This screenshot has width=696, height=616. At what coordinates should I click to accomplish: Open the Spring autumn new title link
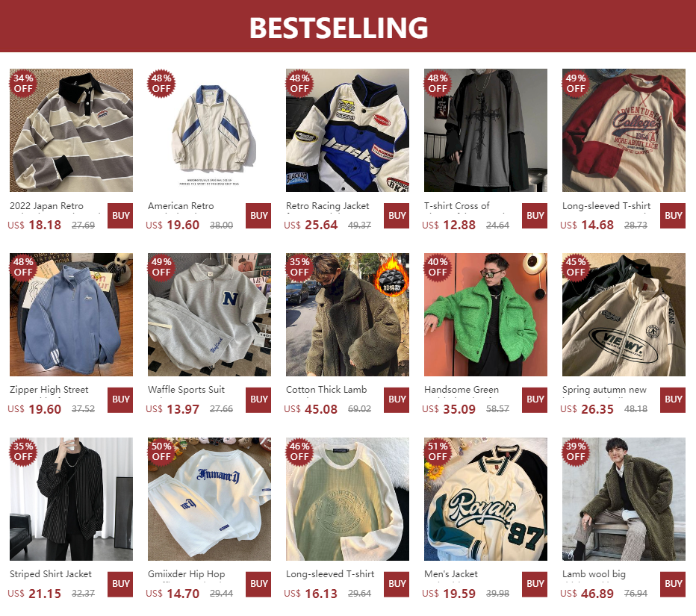604,390
